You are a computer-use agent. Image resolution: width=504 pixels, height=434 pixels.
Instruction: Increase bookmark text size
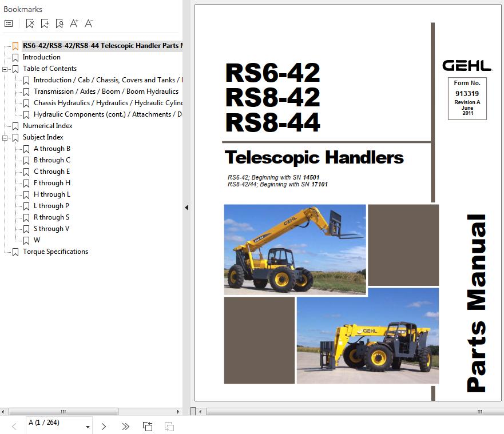coord(74,23)
